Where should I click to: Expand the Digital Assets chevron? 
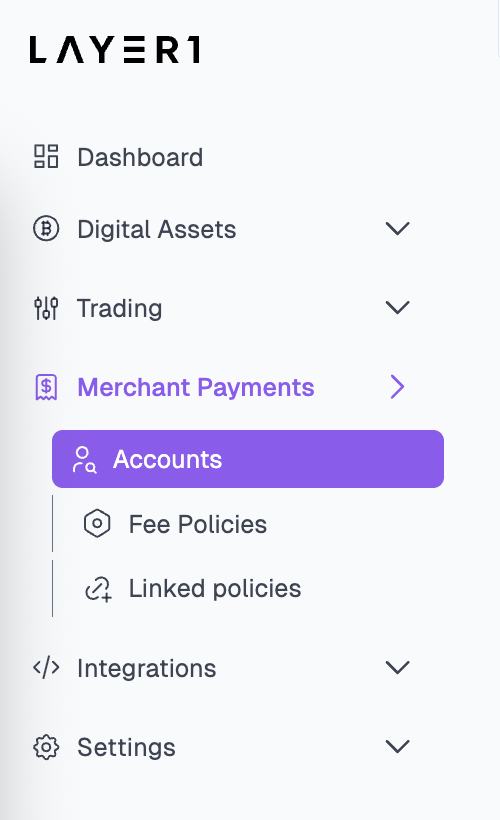[x=397, y=229]
